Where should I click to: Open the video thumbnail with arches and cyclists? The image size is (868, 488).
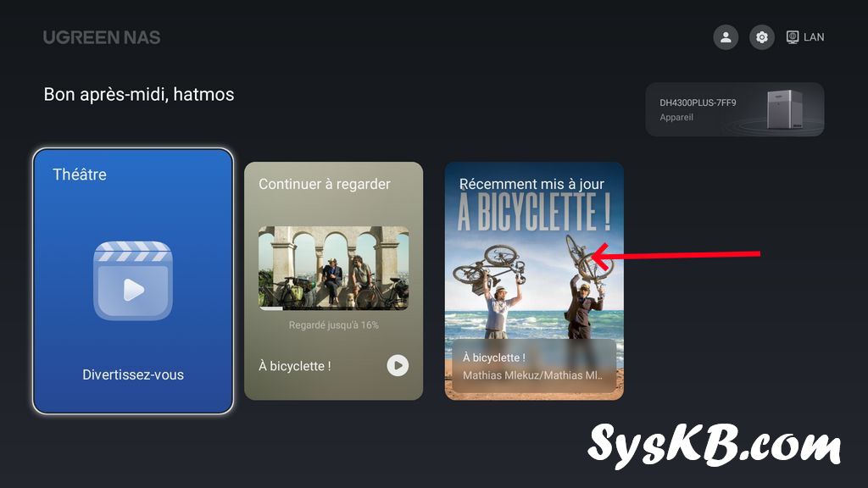333,267
